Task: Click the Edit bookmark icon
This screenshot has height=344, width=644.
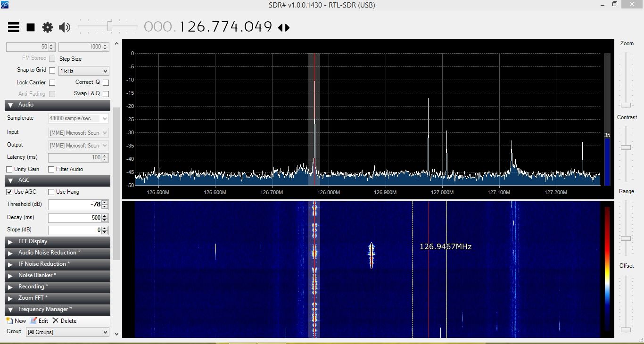Action: (x=33, y=320)
